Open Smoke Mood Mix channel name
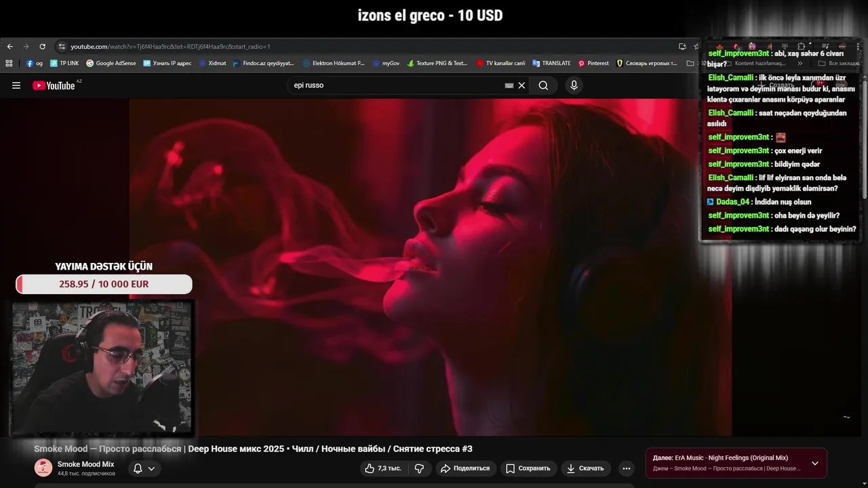The height and width of the screenshot is (488, 868). click(x=85, y=464)
